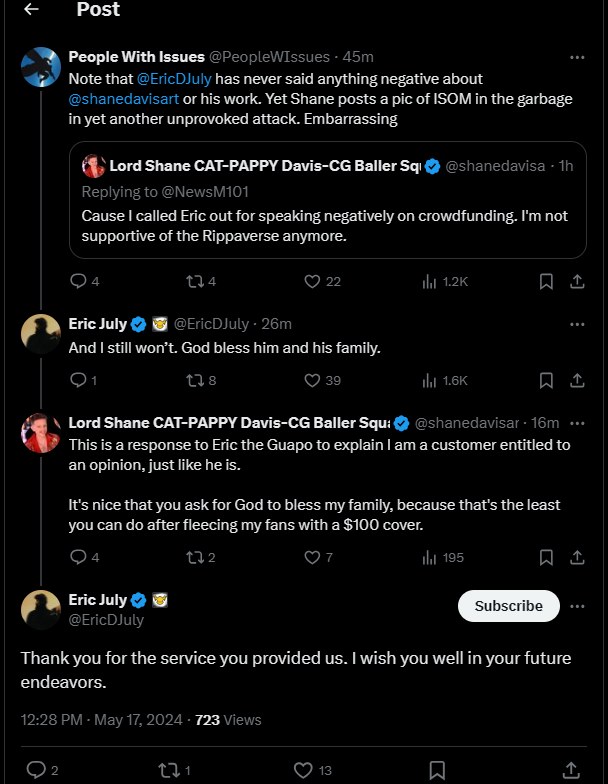Subscribe to Eric July

coord(508,606)
